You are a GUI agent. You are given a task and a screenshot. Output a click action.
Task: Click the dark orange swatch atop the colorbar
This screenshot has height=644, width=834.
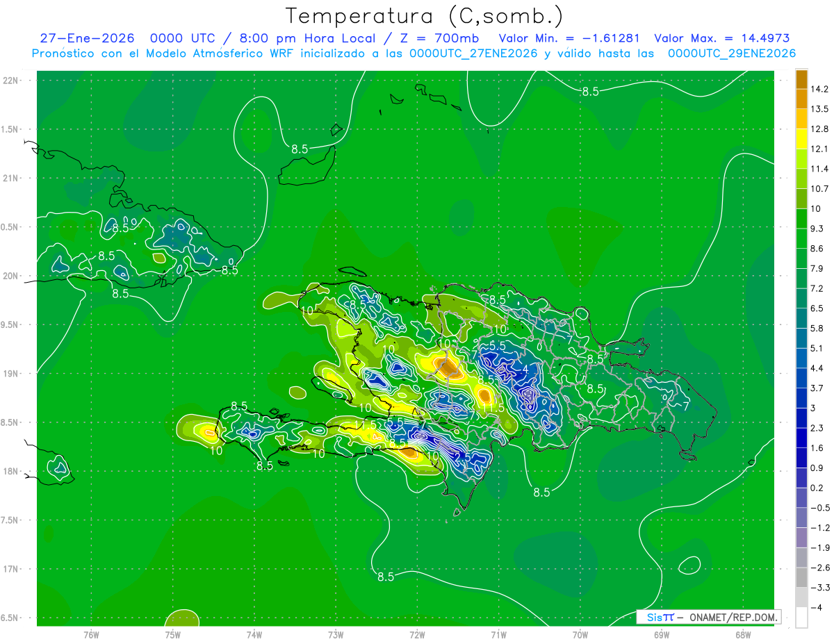(x=801, y=79)
